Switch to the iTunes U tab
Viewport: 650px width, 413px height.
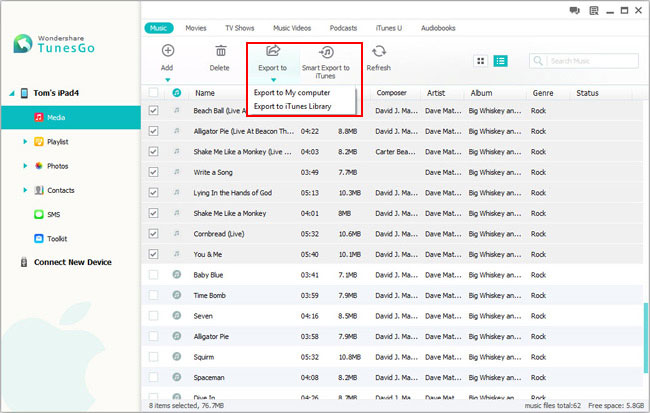(x=389, y=28)
